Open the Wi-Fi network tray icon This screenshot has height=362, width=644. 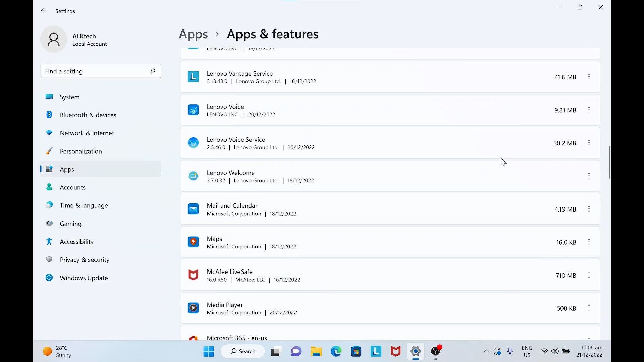point(544,351)
